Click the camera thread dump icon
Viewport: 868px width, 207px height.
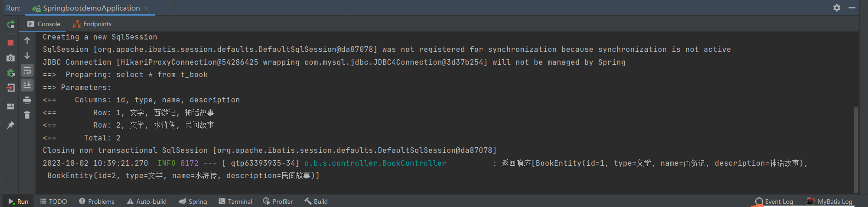(x=11, y=58)
